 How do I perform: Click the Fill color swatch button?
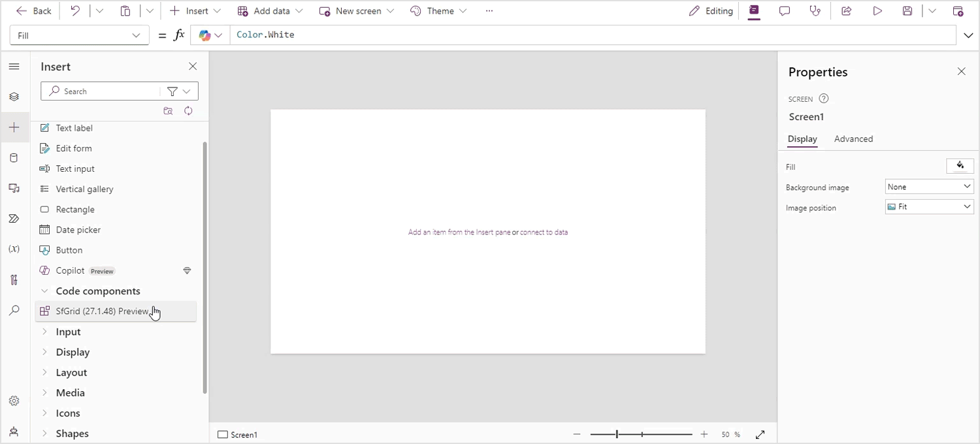point(960,166)
